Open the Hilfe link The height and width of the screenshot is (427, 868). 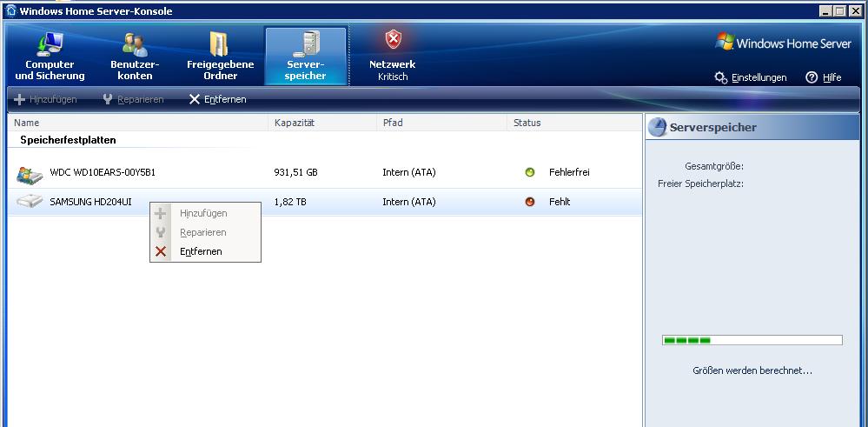832,77
